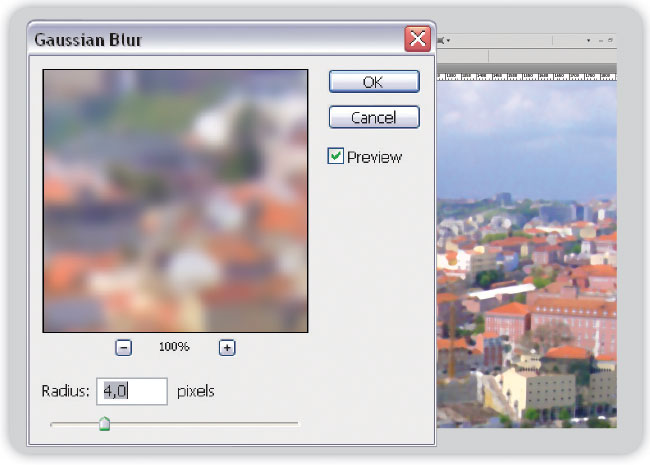The height and width of the screenshot is (465, 650).
Task: Open the screen mode dropdown arrow behind dialog
Action: (448, 40)
